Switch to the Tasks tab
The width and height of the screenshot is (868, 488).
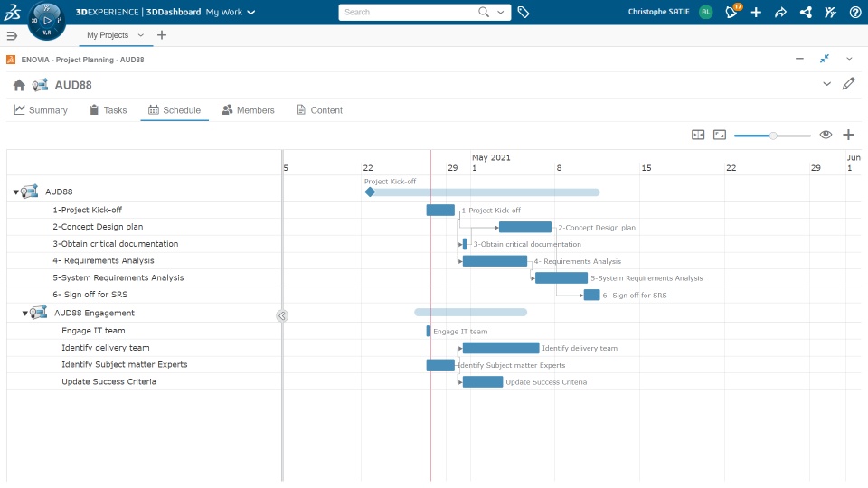tap(108, 110)
